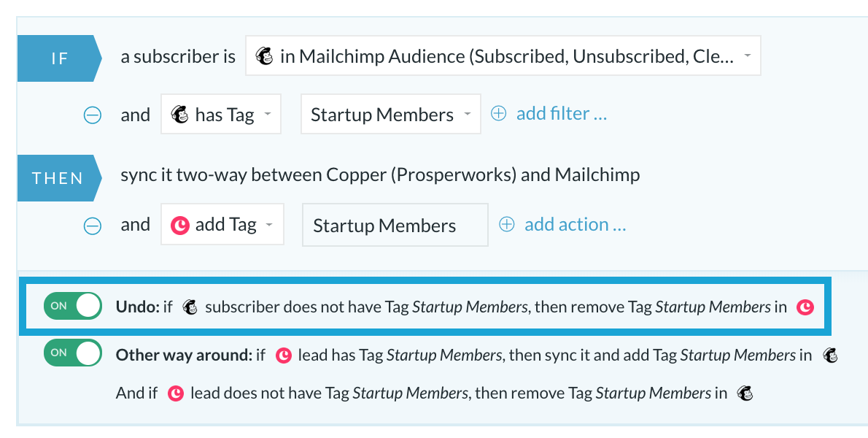
Task: Expand the add Tag action dropdown
Action: 222,224
